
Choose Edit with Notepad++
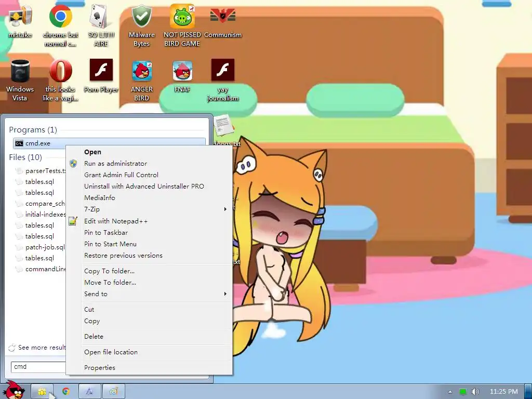pos(116,221)
